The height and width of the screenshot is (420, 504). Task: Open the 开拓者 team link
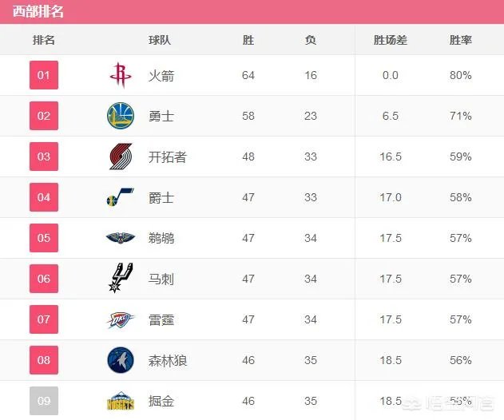[168, 157]
